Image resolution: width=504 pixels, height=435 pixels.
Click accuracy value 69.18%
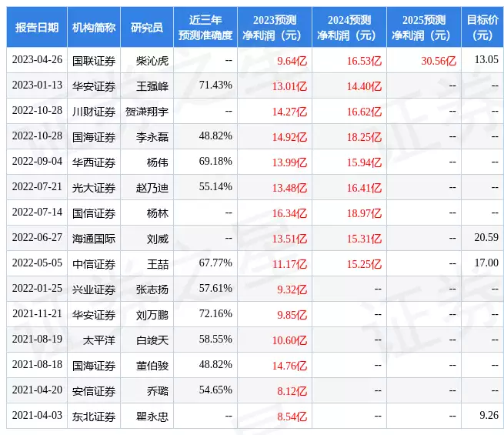click(x=215, y=162)
